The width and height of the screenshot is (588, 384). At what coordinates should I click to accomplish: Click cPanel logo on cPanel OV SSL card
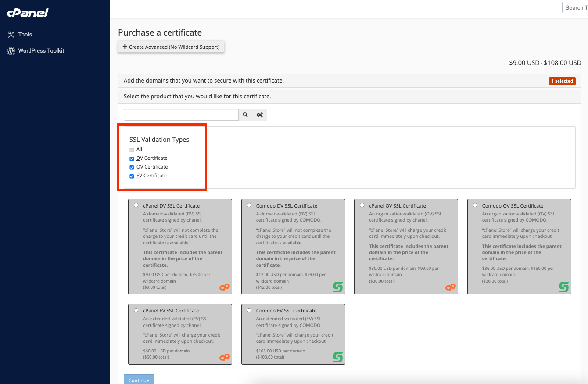pos(451,287)
